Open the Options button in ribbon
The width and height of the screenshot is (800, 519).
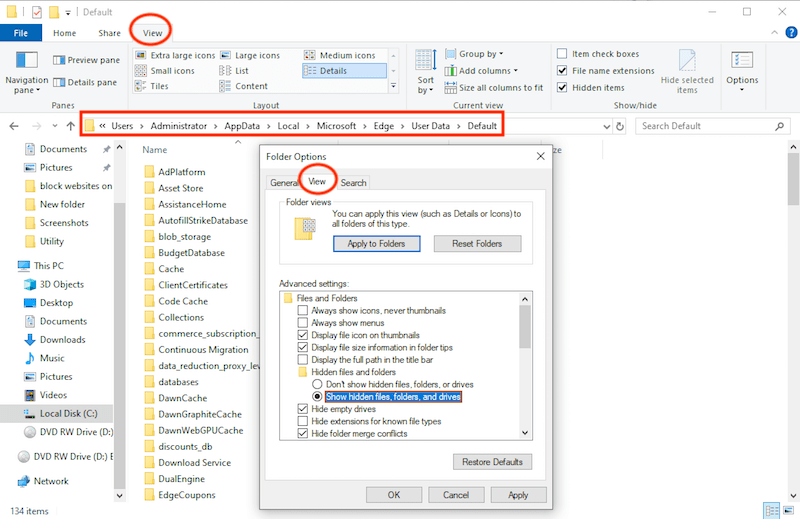click(742, 72)
